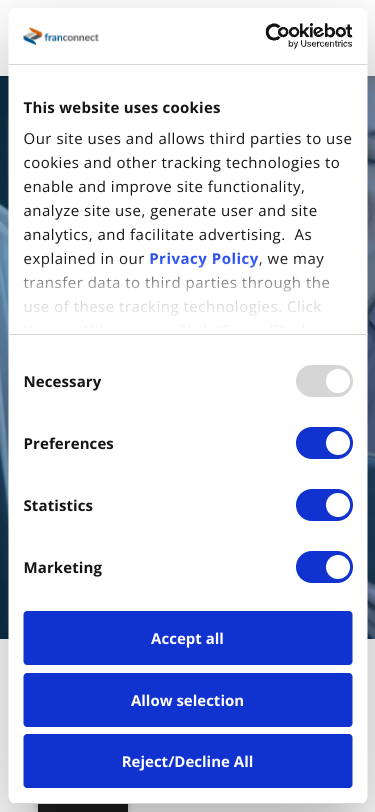Image resolution: width=375 pixels, height=812 pixels.
Task: Toggle the Necessary cookies switch
Action: click(324, 381)
